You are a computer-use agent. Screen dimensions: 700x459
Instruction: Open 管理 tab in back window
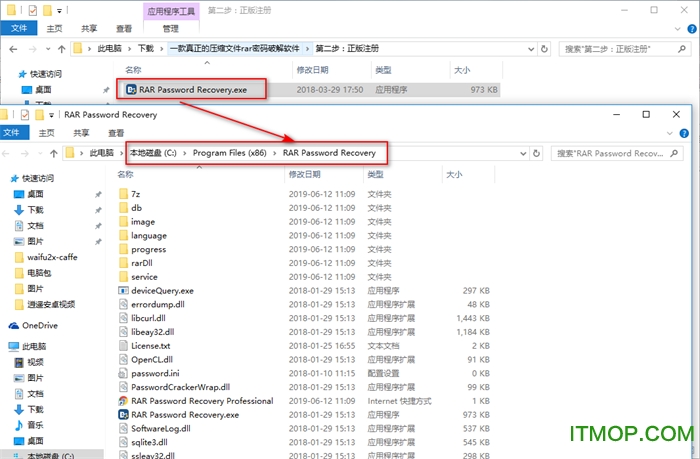pos(171,29)
